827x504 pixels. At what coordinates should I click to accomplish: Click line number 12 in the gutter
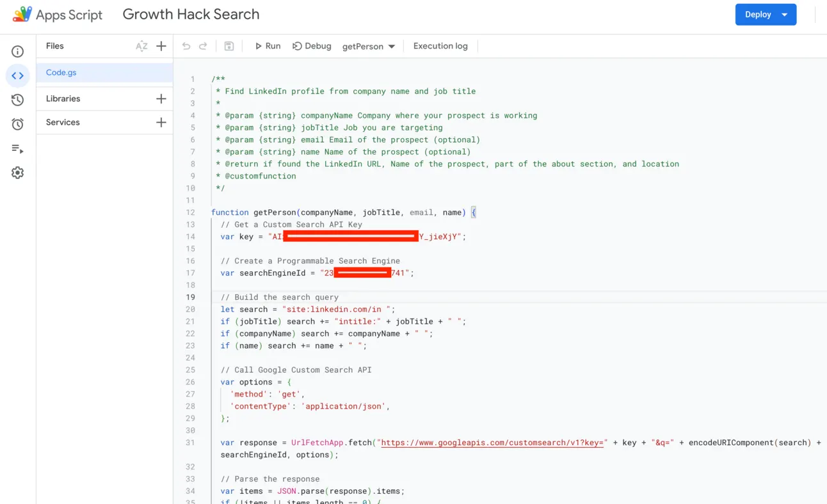(x=191, y=212)
